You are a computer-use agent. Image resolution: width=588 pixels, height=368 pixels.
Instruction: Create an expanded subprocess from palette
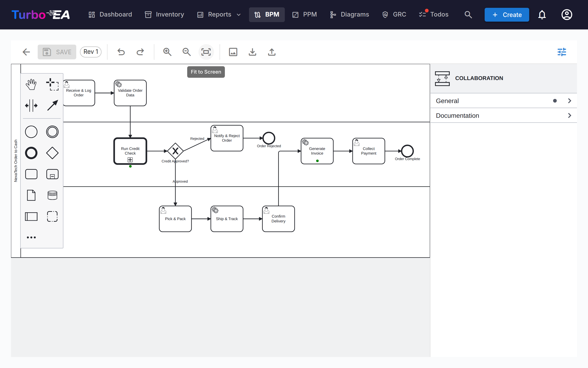(x=52, y=174)
